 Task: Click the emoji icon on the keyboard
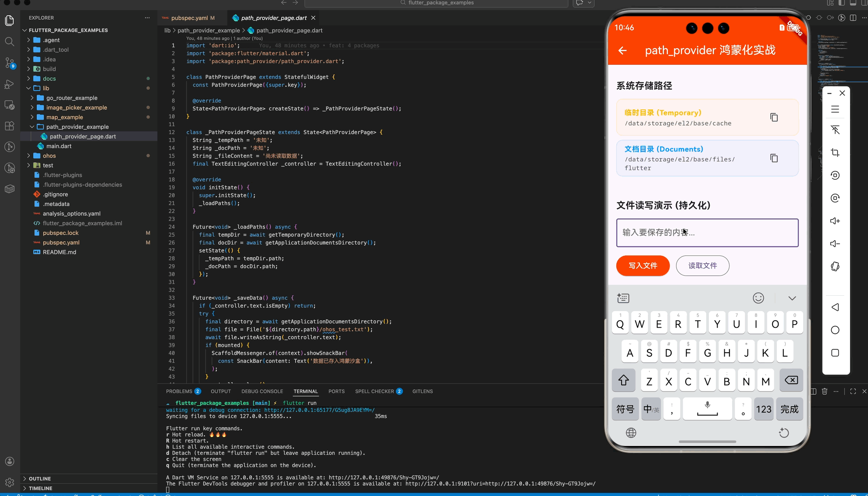pos(758,298)
